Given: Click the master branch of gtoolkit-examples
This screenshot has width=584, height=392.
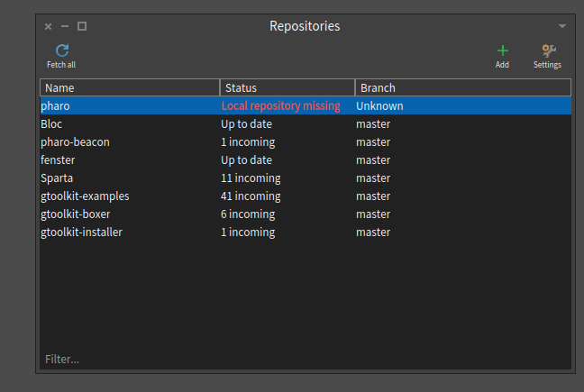Looking at the screenshot, I should [x=373, y=196].
